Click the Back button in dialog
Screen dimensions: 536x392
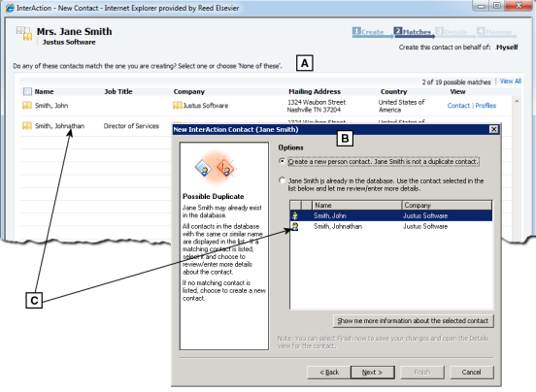click(329, 373)
